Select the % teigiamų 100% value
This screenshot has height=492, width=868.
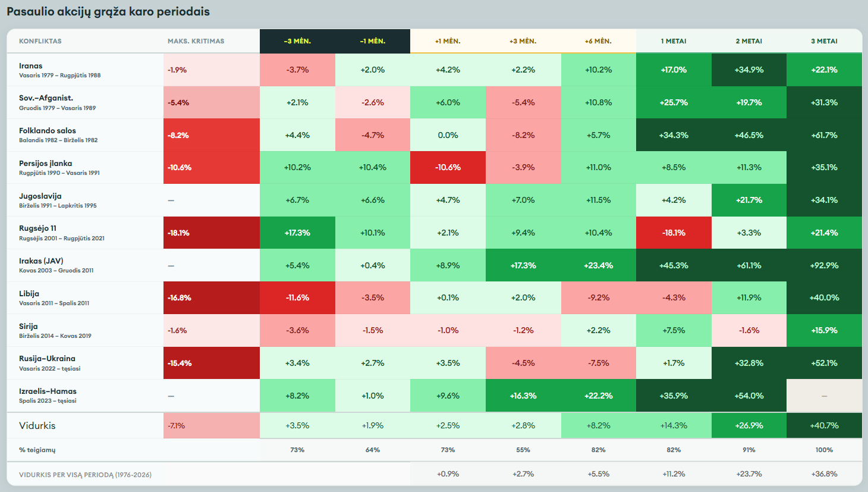pyautogui.click(x=824, y=450)
